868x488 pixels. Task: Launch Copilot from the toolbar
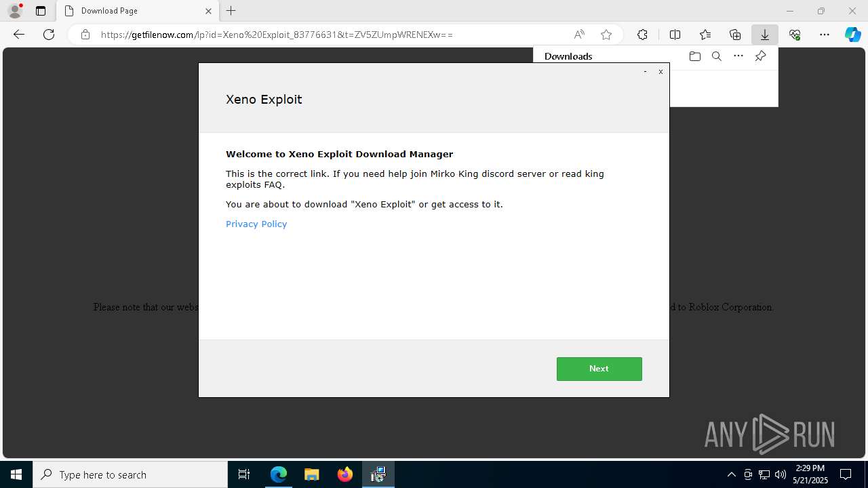point(852,35)
